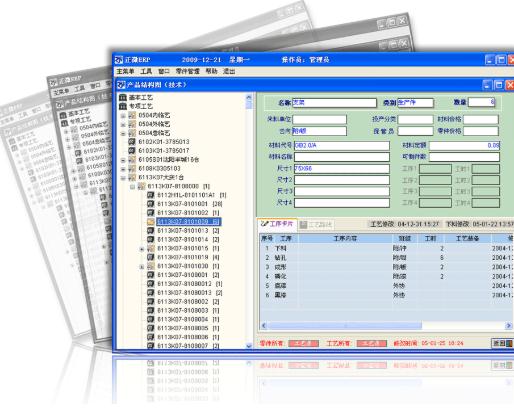Viewport: 514px width, 412px height.
Task: Switch to the 工艺路线 tab
Action: tap(316, 225)
